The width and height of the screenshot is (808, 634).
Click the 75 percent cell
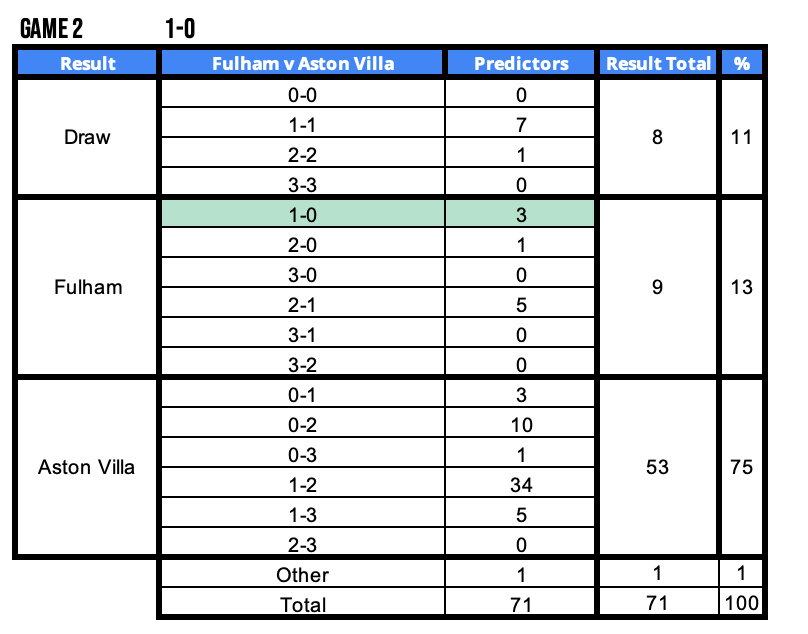[x=741, y=467]
